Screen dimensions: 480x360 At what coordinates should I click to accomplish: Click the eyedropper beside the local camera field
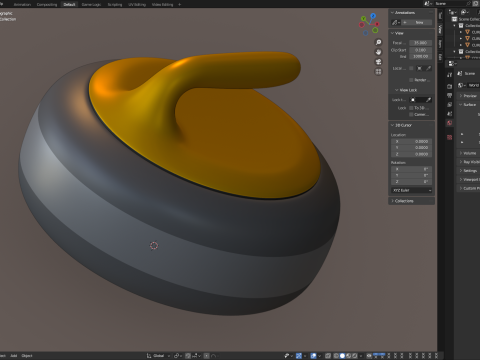(429, 68)
